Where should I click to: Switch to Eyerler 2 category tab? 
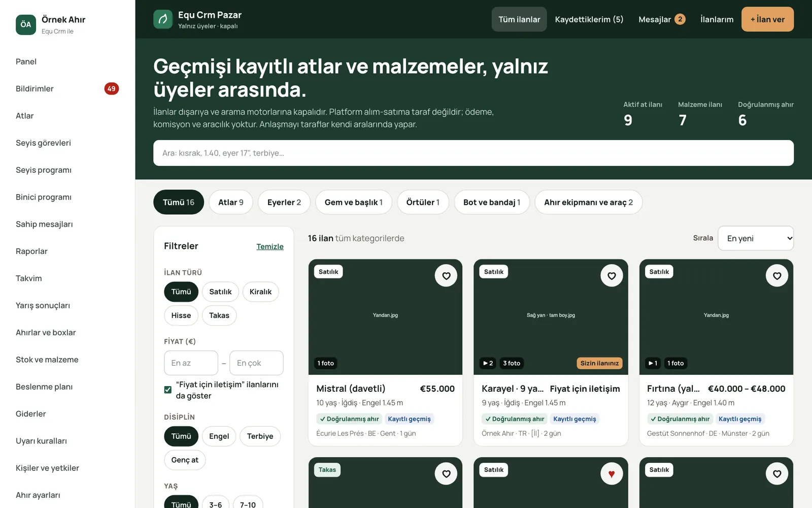[284, 202]
